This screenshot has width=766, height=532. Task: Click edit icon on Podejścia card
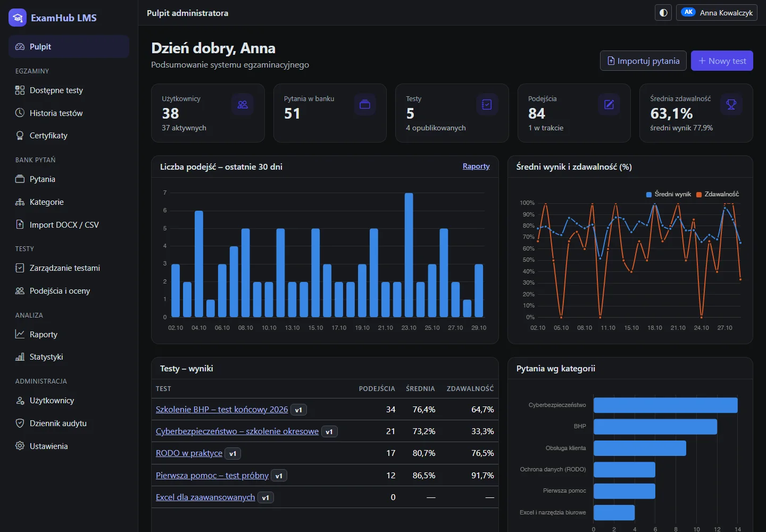[609, 105]
